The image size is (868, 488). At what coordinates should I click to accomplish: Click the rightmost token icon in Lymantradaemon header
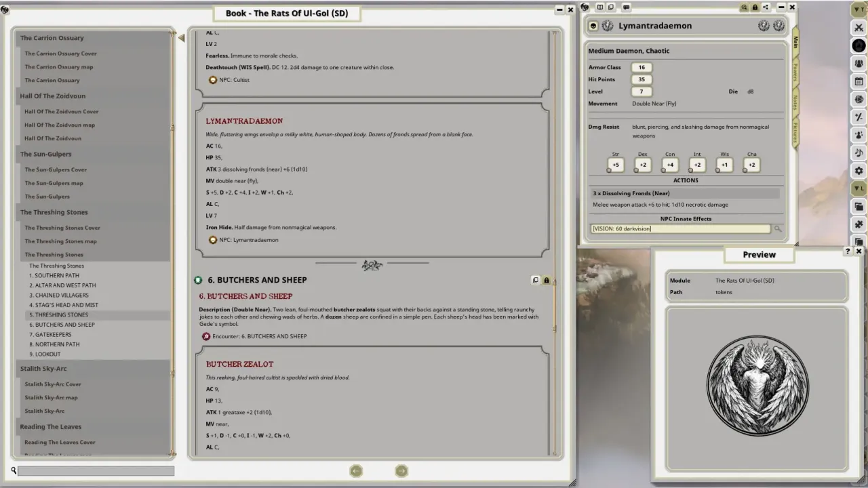(778, 26)
